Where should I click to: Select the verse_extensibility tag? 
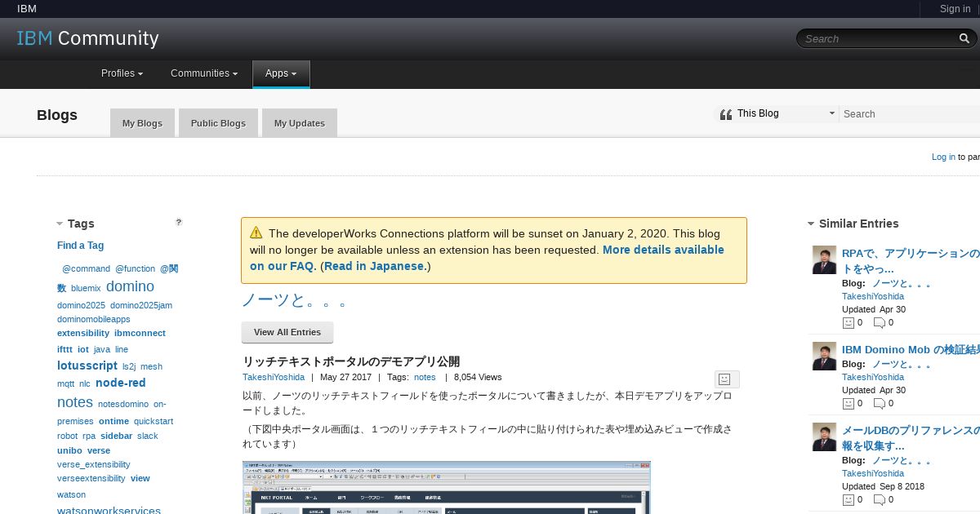[93, 464]
